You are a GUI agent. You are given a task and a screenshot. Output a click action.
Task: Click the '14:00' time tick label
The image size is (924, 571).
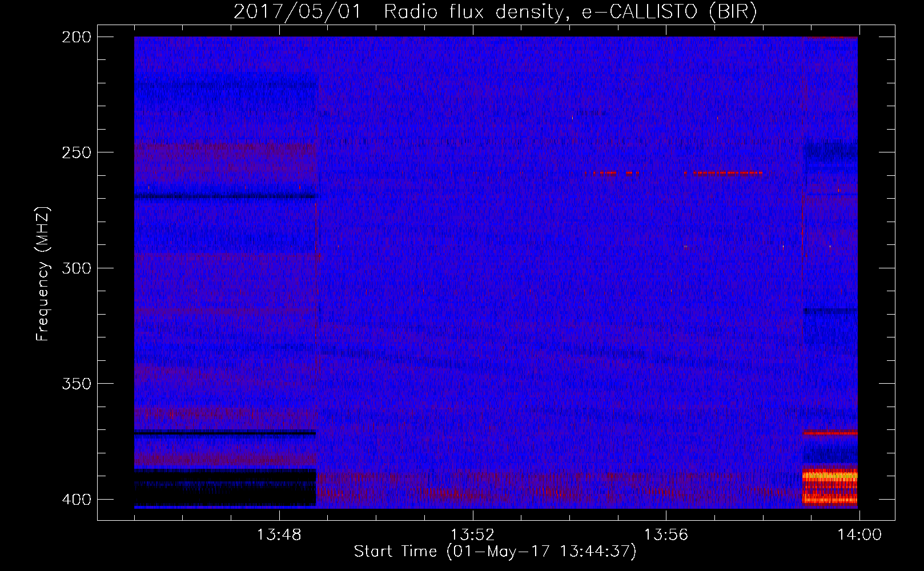coord(859,535)
